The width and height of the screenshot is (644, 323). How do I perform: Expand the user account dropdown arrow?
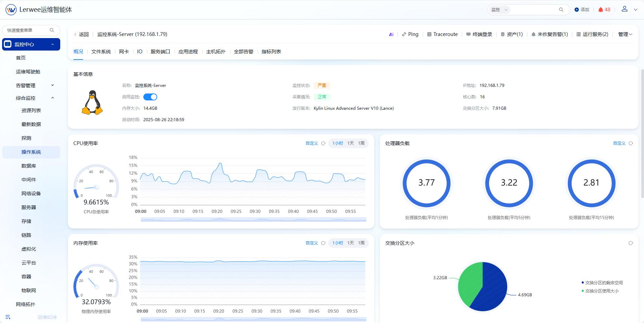pyautogui.click(x=636, y=10)
